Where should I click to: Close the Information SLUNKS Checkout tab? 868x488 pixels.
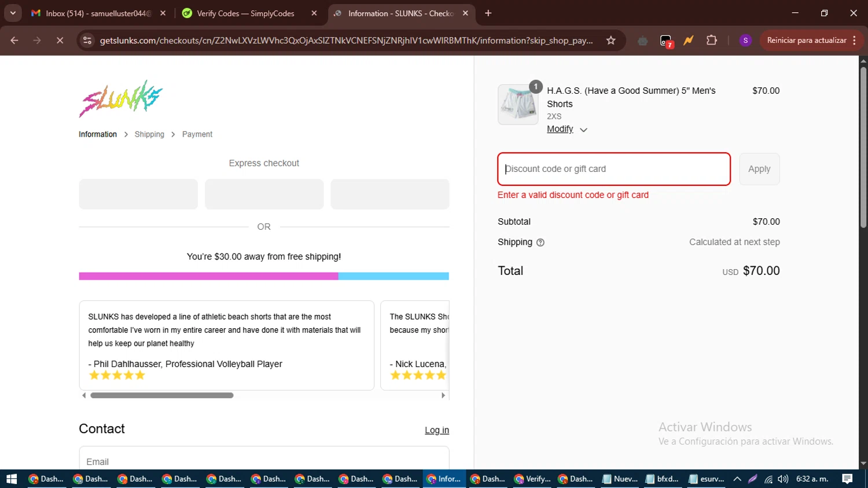(465, 13)
